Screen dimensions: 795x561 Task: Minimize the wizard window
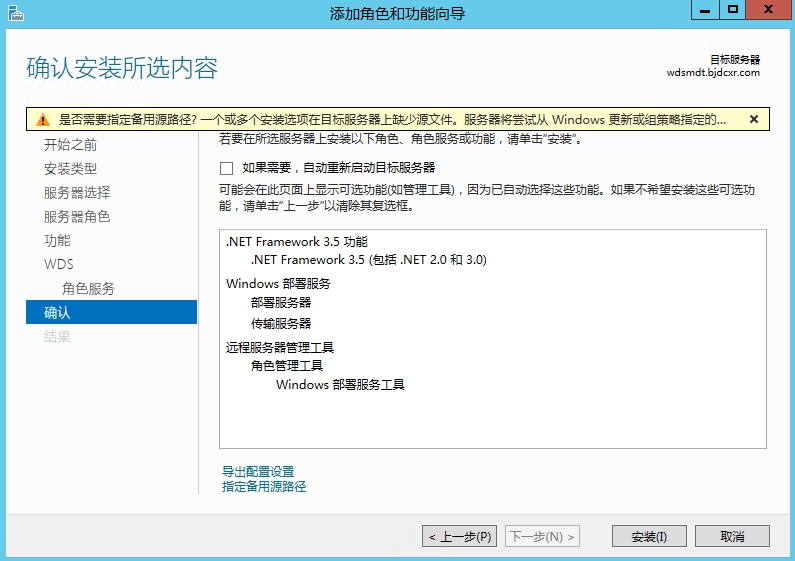coord(705,10)
